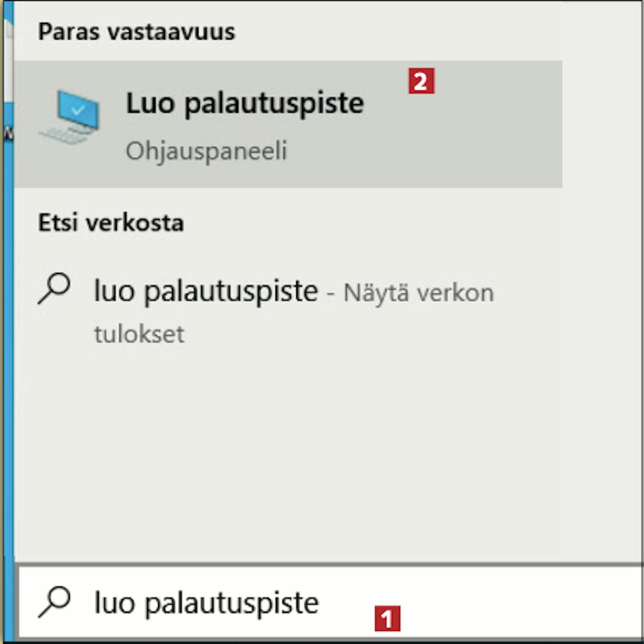Select the Luo palautuspiste best match result
The width and height of the screenshot is (644, 644).
pyautogui.click(x=288, y=124)
